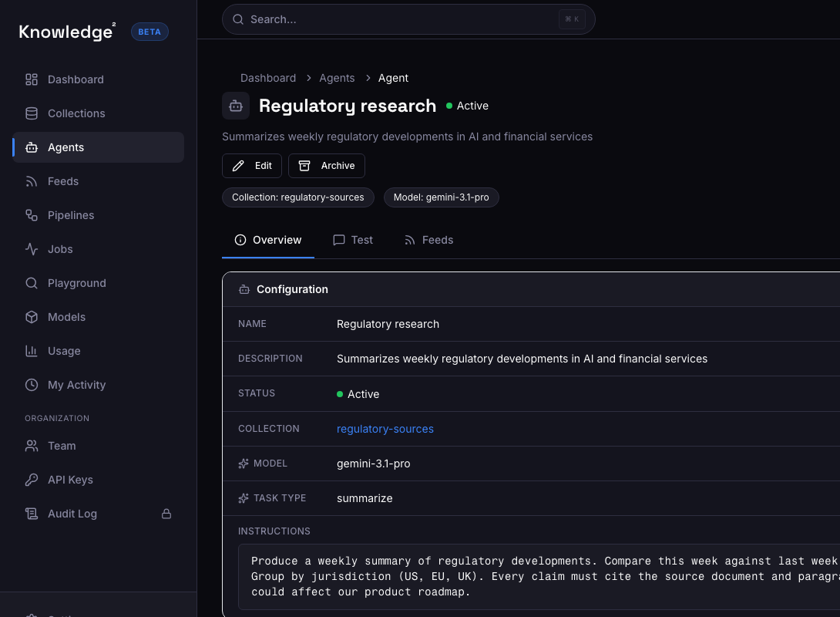Click the Playground magnifier icon
Screen dimensions: 840x617
[32, 283]
